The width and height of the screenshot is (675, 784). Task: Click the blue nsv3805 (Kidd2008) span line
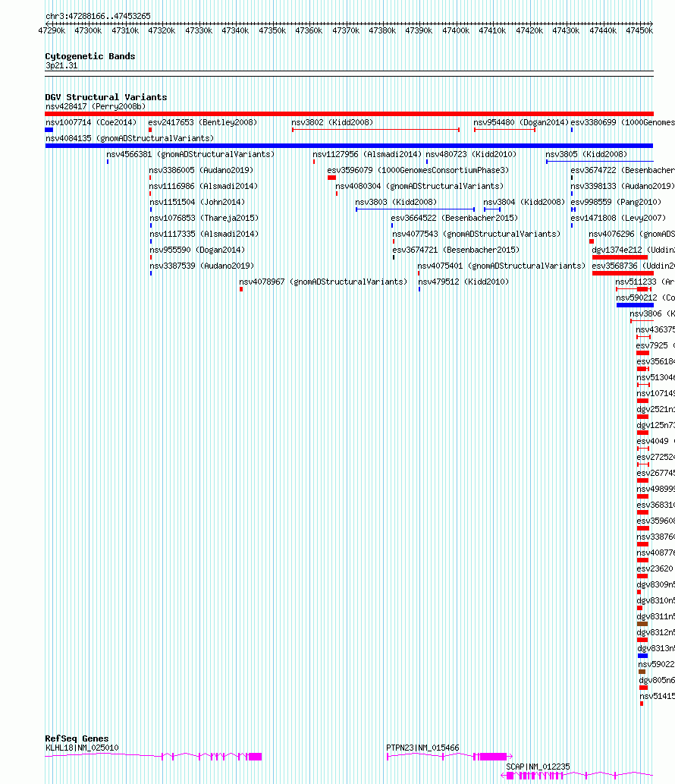[x=600, y=162]
